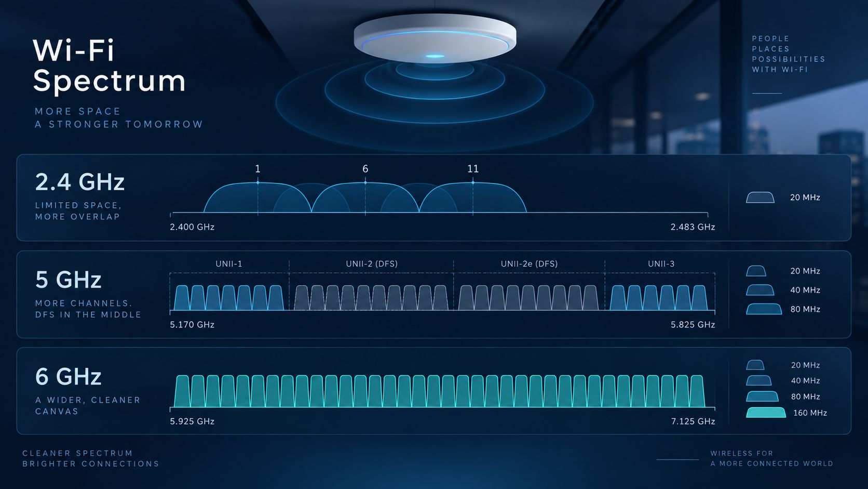868x489 pixels.
Task: Click the 6 GHz teal channel strip
Action: tap(439, 391)
